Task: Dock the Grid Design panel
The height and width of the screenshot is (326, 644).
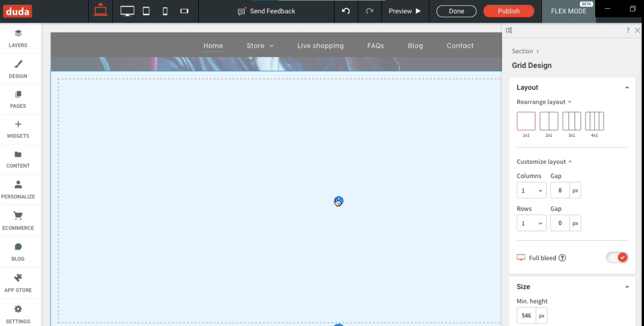Action: click(509, 30)
